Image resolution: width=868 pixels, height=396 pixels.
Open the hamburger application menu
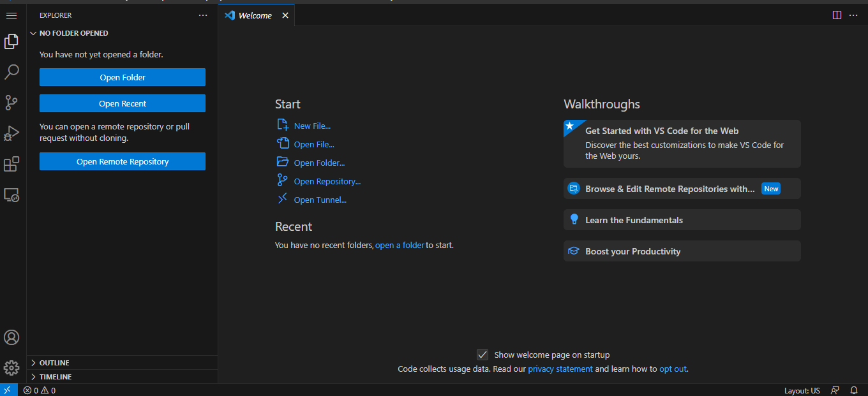click(x=11, y=15)
